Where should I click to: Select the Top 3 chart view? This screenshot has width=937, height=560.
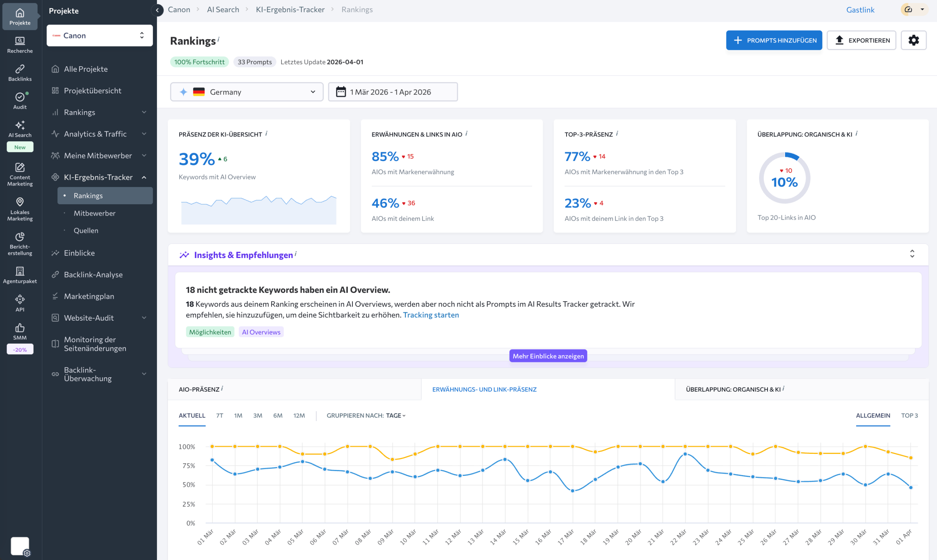click(910, 415)
